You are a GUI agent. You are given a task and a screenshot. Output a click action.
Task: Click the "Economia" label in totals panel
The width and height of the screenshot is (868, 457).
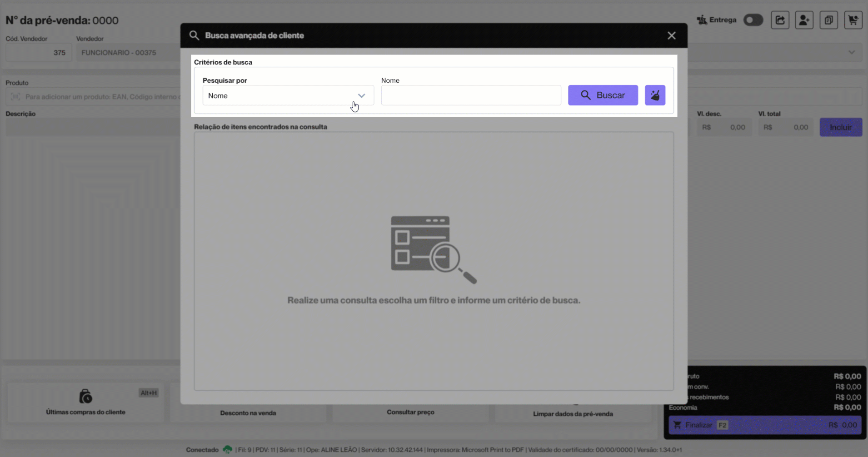[x=683, y=407]
